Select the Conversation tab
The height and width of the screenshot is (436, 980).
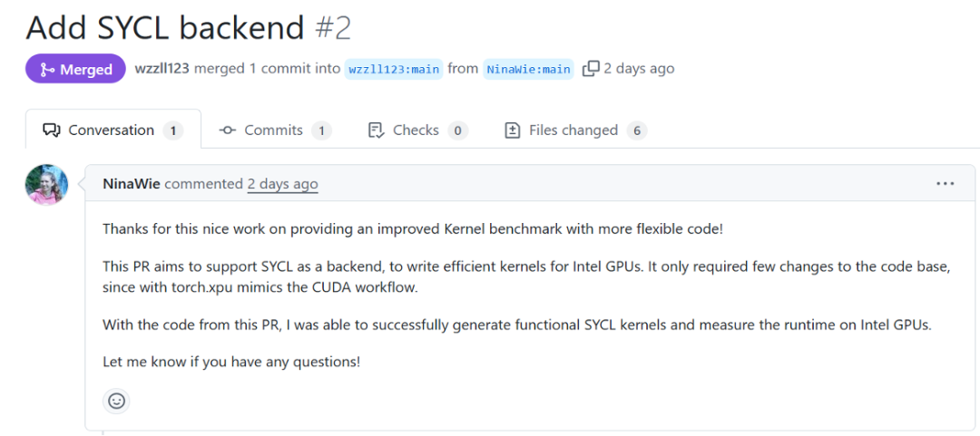point(113,130)
